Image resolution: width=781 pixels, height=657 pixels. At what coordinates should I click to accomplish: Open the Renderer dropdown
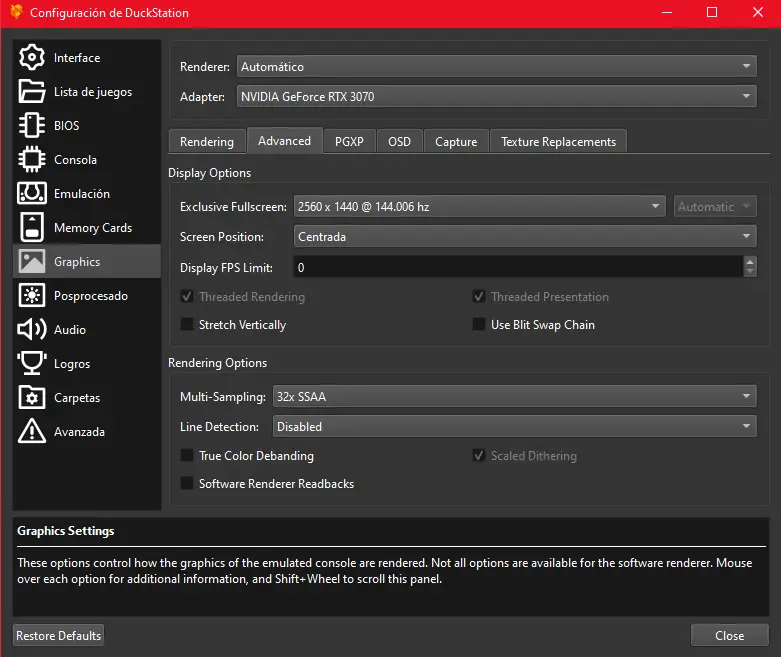(x=497, y=66)
